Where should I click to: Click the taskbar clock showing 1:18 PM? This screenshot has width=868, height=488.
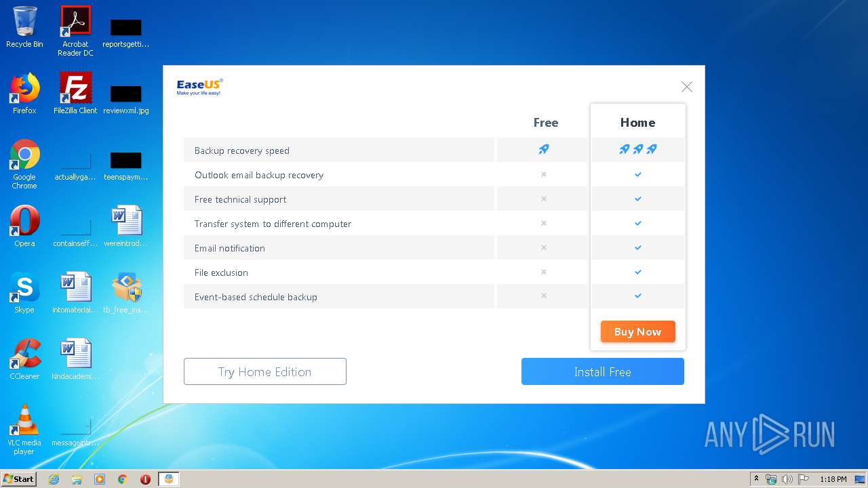pos(833,479)
